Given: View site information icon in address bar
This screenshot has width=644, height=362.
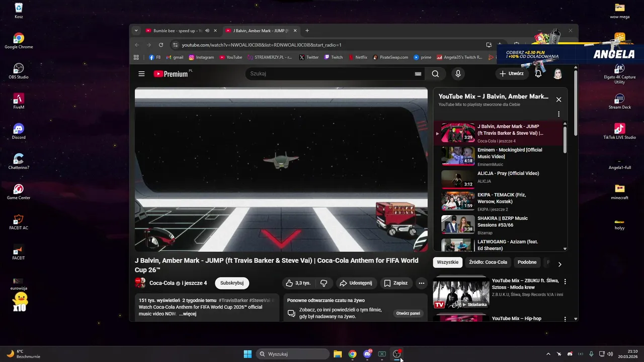Looking at the screenshot, I should click(x=175, y=45).
